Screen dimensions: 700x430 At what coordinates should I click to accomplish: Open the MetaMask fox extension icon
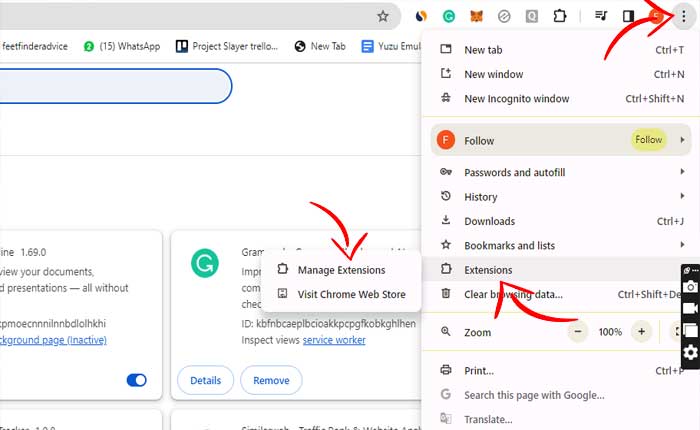476,17
